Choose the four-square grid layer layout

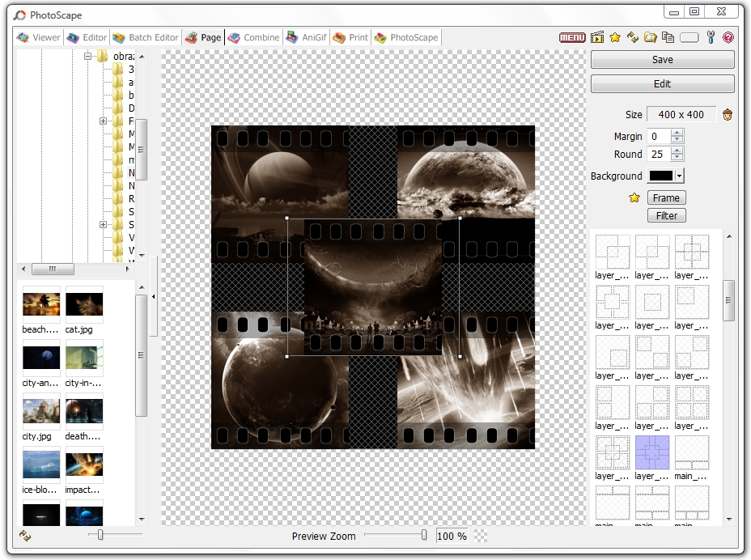coord(692,402)
